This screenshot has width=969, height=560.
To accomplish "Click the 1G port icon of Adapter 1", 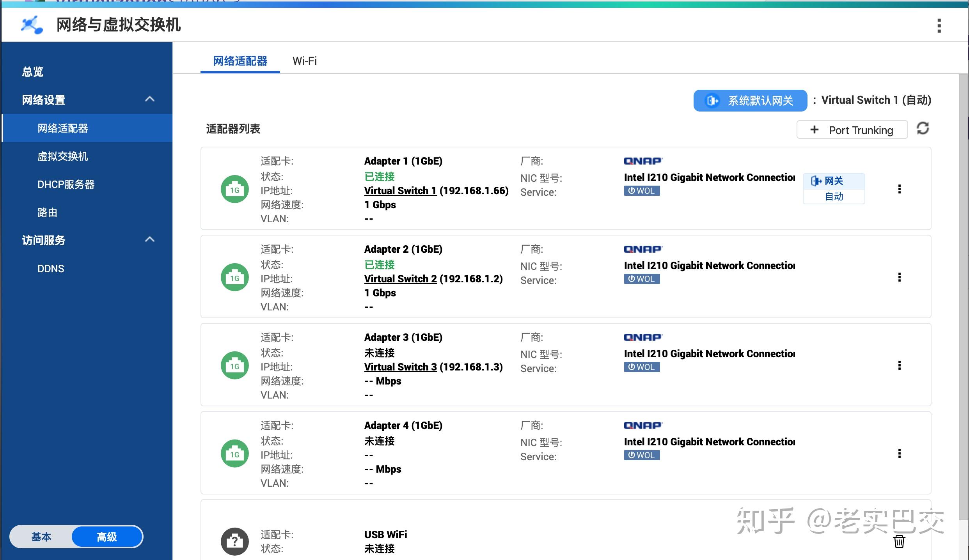I will click(x=235, y=189).
